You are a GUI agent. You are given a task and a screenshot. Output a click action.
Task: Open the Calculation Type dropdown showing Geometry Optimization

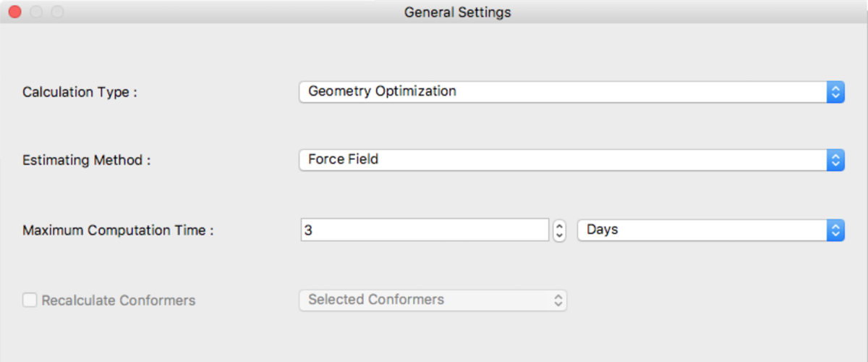coord(571,92)
